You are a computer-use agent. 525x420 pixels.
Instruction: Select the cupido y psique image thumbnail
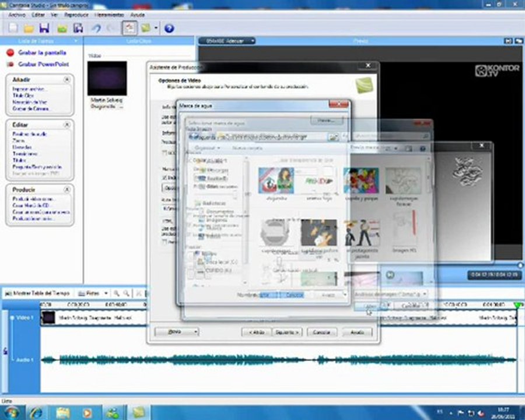(361, 180)
